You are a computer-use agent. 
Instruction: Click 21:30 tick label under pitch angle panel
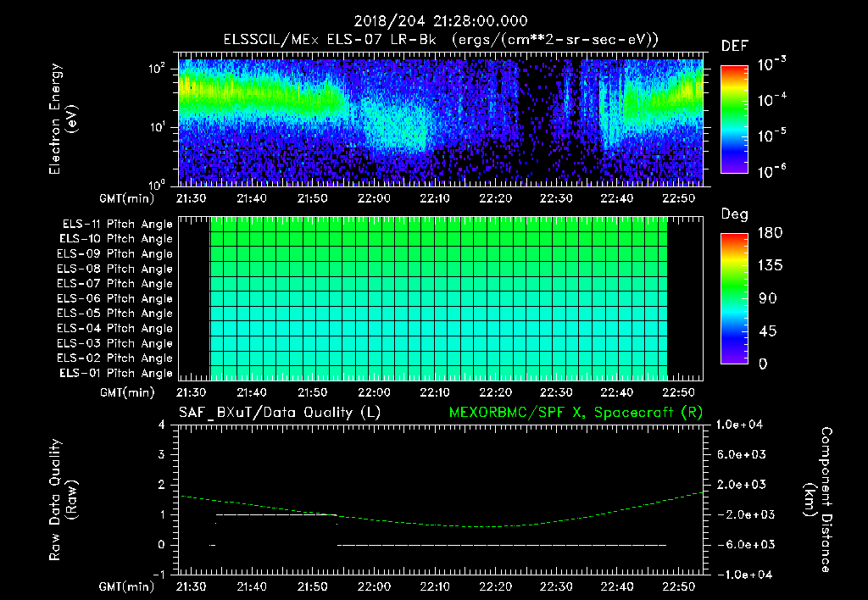191,392
